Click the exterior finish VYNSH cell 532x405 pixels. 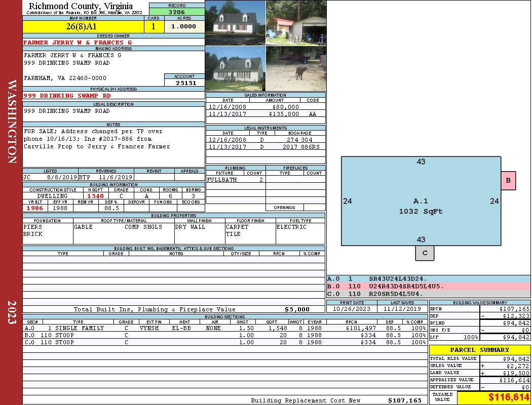(149, 328)
